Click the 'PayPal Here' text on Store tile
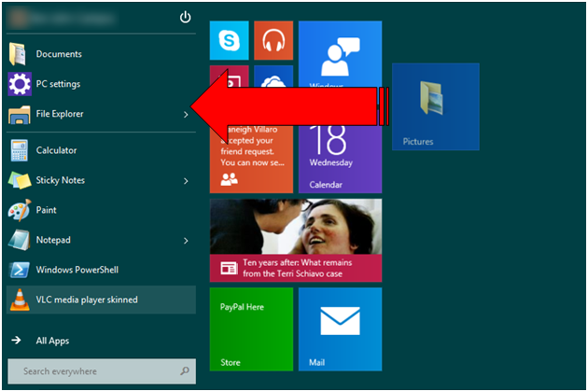 point(242,307)
